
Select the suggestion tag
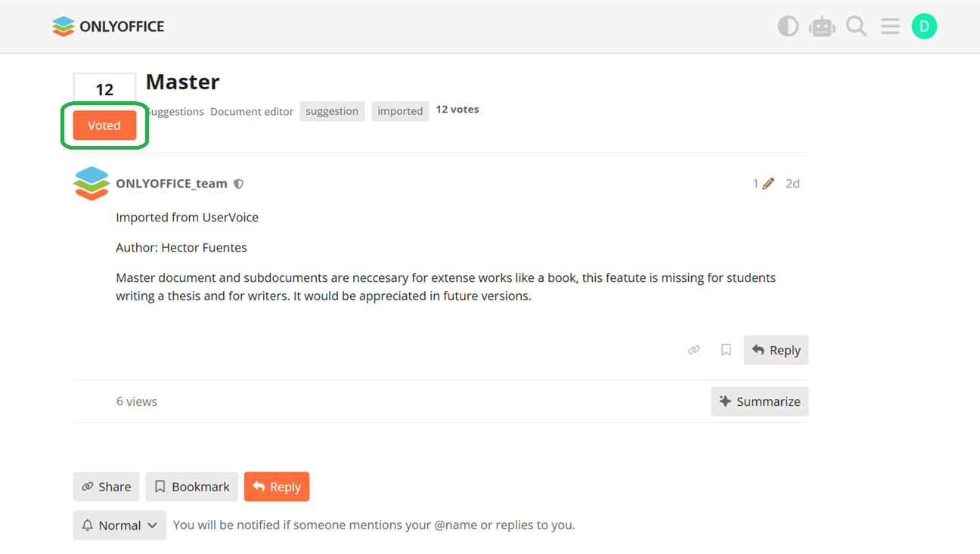(332, 111)
